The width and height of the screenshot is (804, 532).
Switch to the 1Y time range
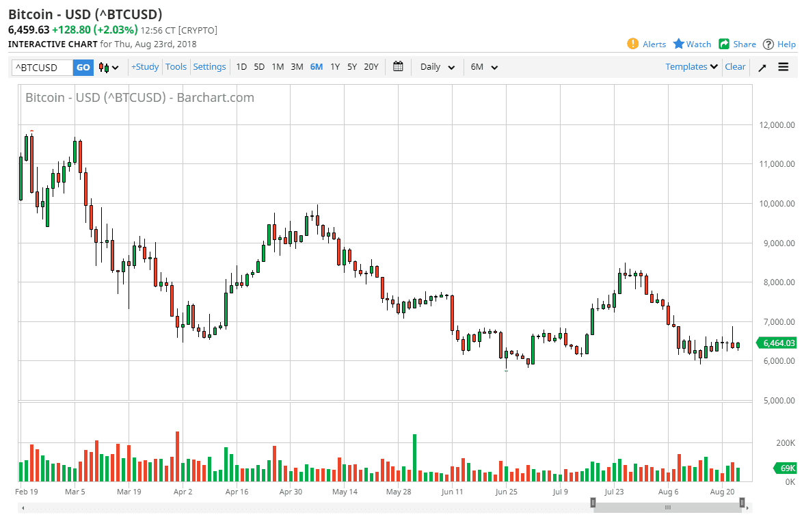click(x=335, y=66)
